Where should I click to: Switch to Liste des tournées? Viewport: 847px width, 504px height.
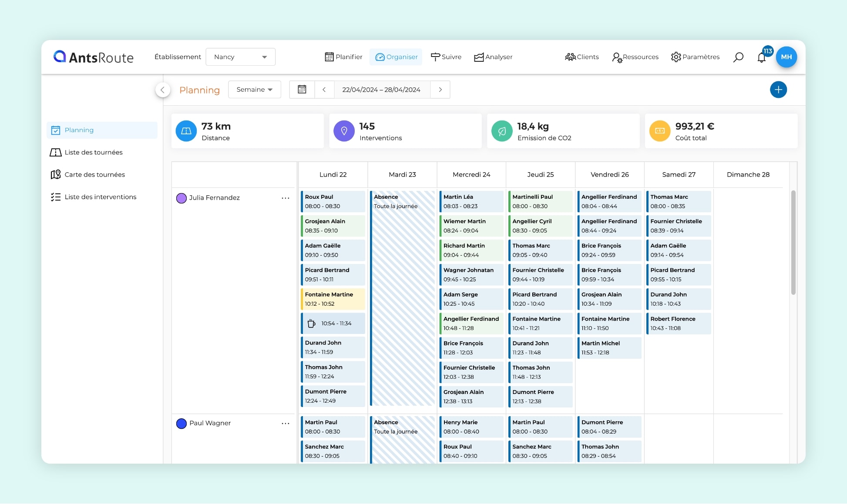94,152
